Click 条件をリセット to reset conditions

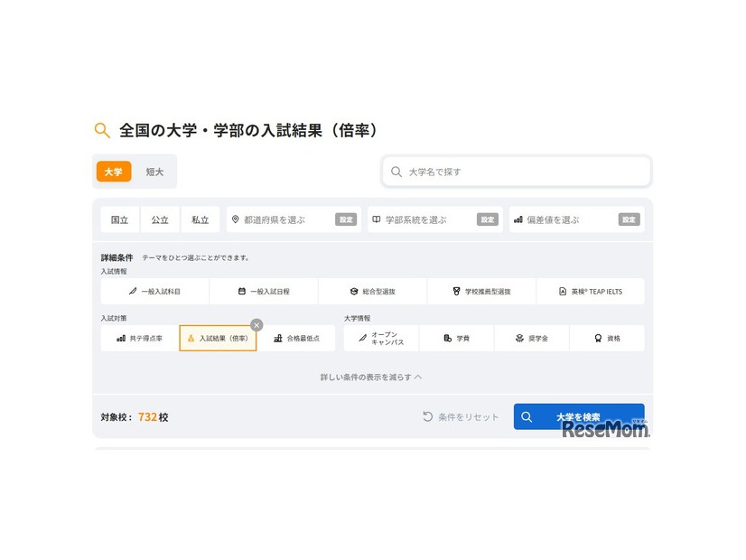[462, 416]
